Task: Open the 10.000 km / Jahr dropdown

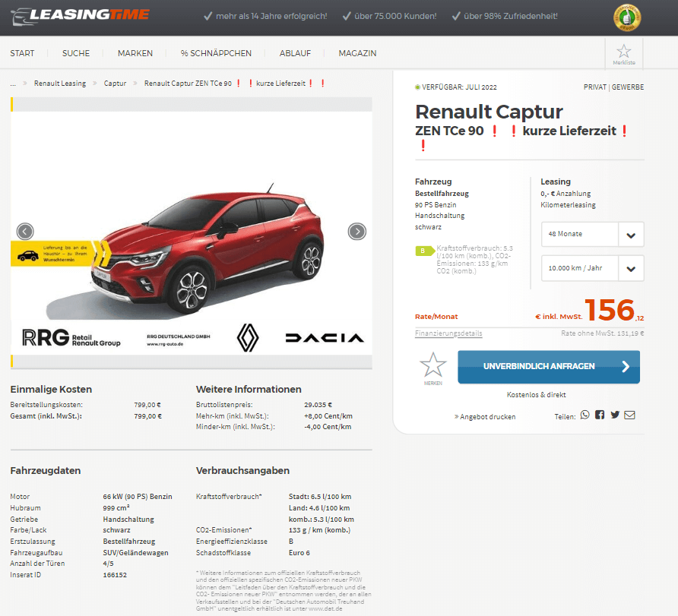Action: tap(592, 268)
